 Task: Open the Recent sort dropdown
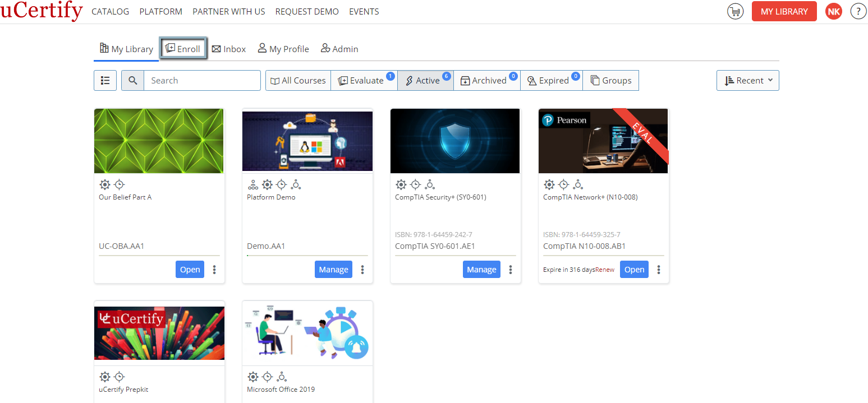[x=748, y=80]
